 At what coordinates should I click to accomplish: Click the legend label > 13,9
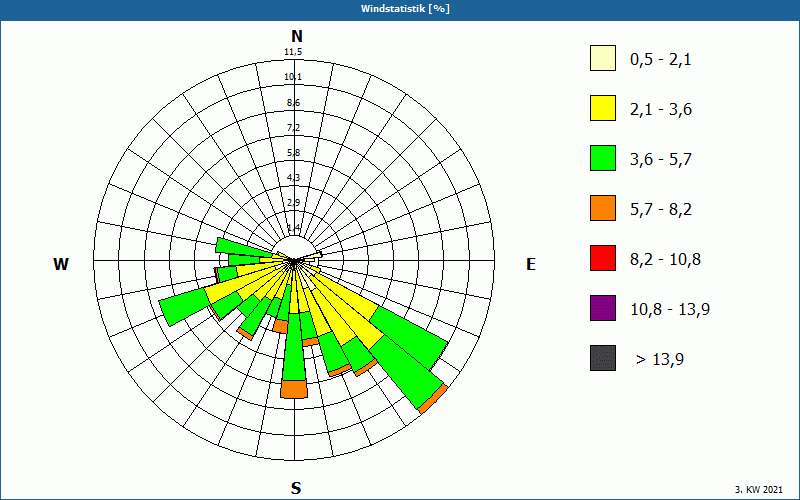coord(660,360)
